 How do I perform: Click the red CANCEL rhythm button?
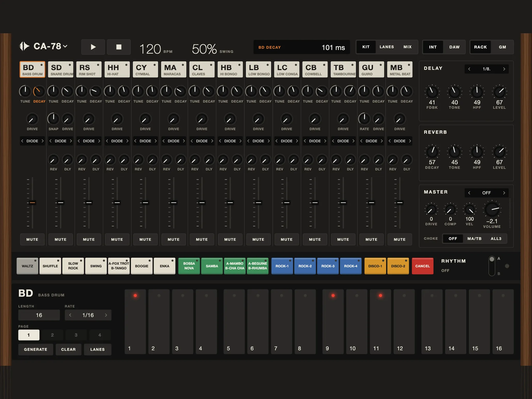[422, 266]
